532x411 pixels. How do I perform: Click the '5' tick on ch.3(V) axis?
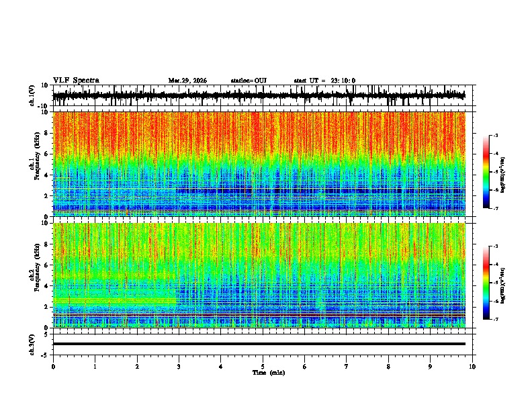pos(46,334)
